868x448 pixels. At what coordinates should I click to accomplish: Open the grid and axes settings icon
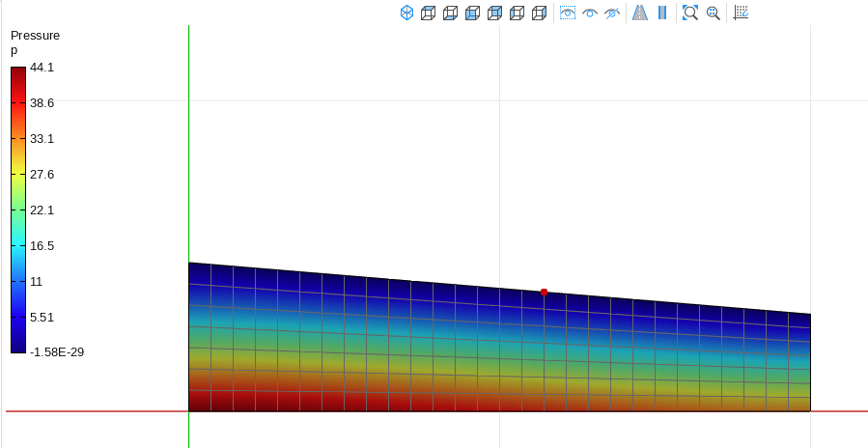tap(741, 13)
